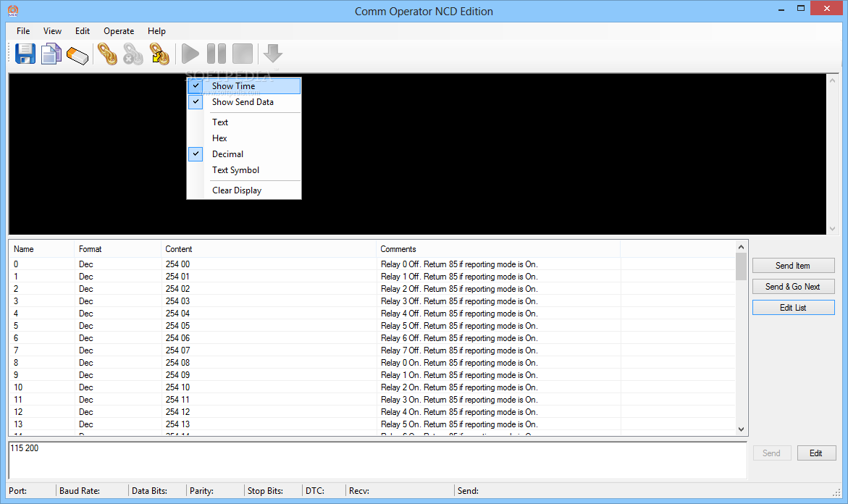
Task: Click the Edit button beside Send
Action: point(816,453)
